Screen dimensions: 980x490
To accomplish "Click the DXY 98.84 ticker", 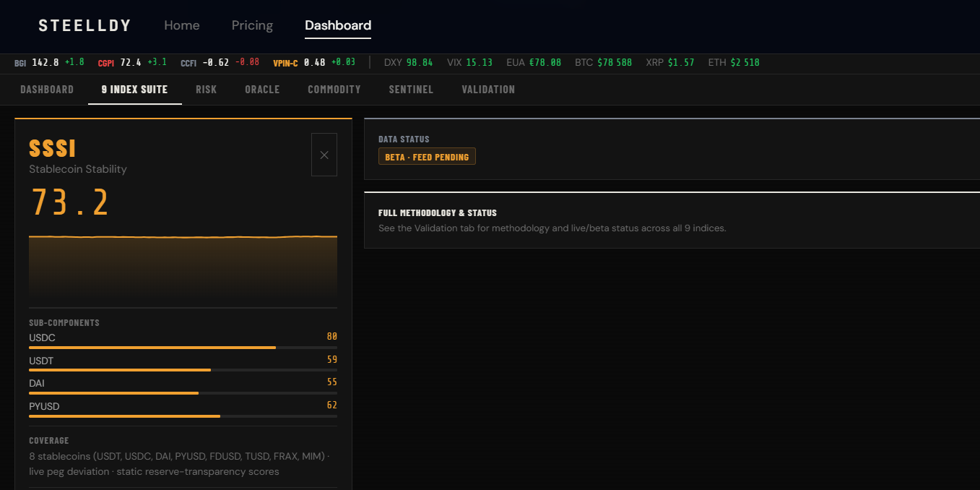I will tap(408, 63).
